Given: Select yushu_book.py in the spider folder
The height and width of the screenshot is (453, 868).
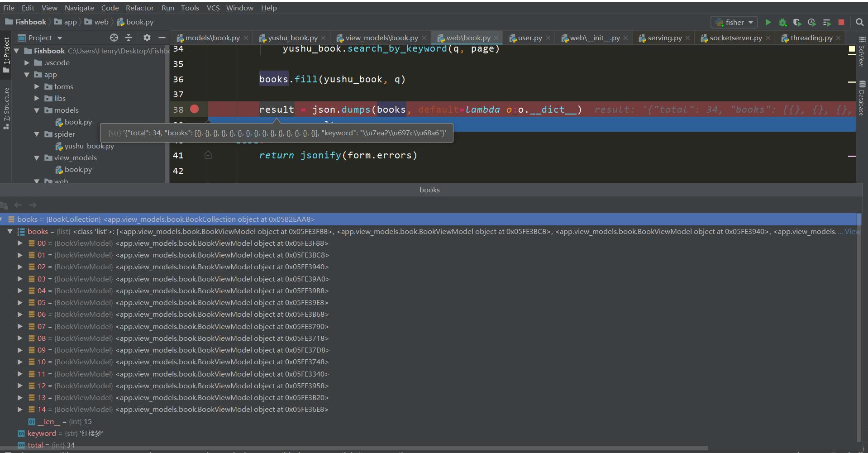Looking at the screenshot, I should point(85,146).
